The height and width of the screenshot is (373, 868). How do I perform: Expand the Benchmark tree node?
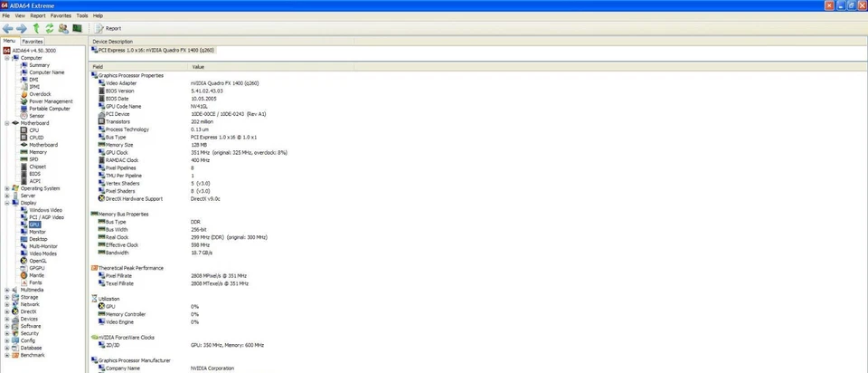coord(7,355)
